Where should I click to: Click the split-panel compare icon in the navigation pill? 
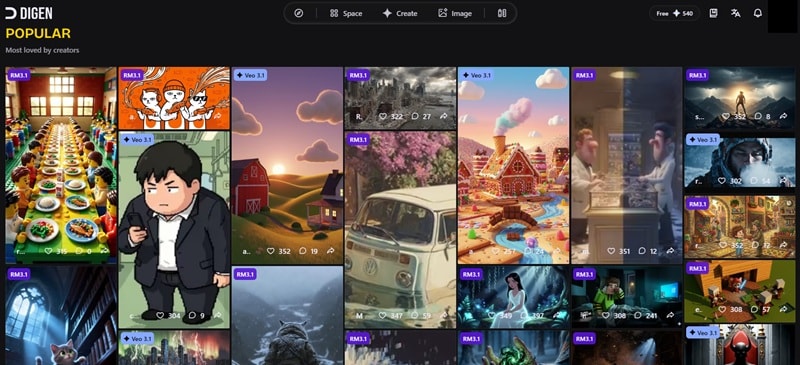pos(502,13)
